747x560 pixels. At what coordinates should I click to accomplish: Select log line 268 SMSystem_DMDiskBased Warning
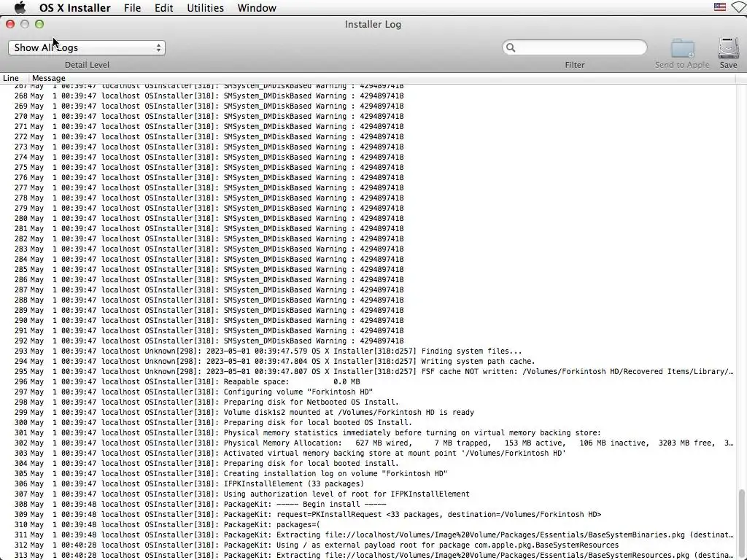pos(368,96)
